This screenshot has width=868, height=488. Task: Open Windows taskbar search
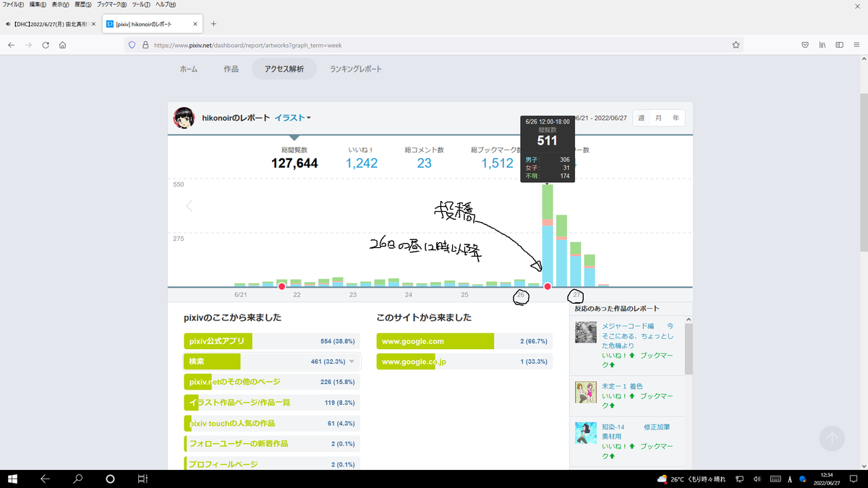click(78, 479)
